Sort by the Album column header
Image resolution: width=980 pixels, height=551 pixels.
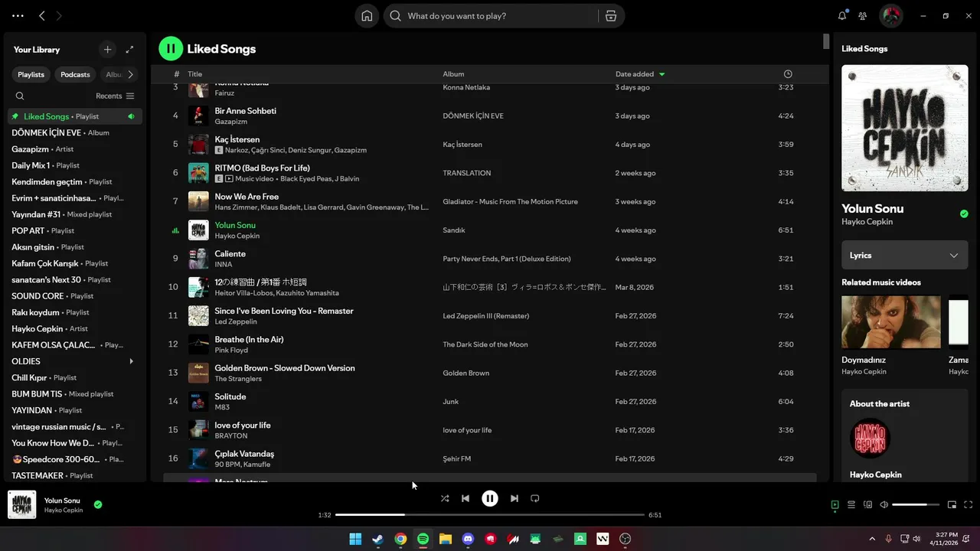pyautogui.click(x=453, y=74)
